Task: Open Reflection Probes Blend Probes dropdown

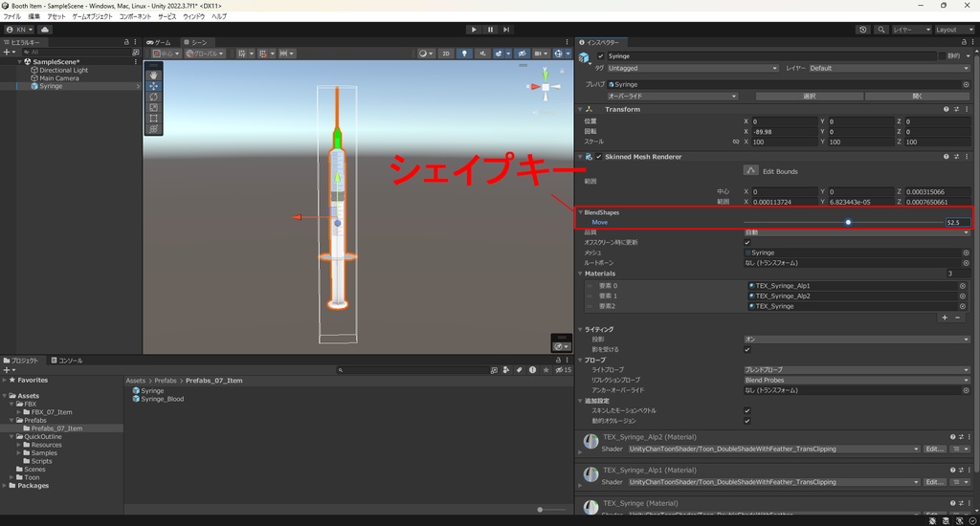Action: pyautogui.click(x=857, y=380)
